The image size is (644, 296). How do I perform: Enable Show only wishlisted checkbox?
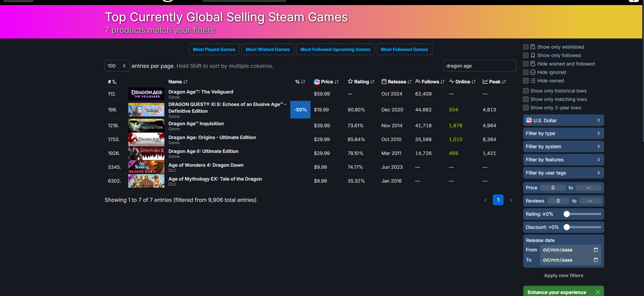pyautogui.click(x=526, y=47)
